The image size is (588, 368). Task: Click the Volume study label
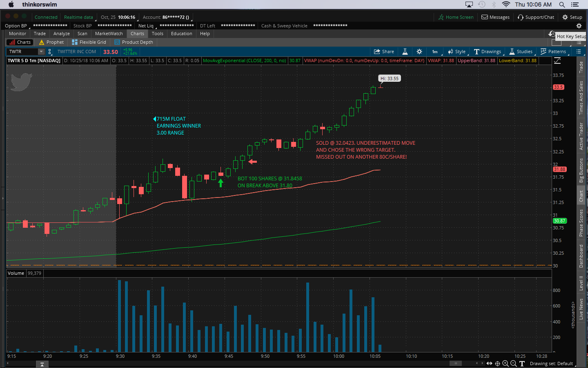pyautogui.click(x=16, y=273)
